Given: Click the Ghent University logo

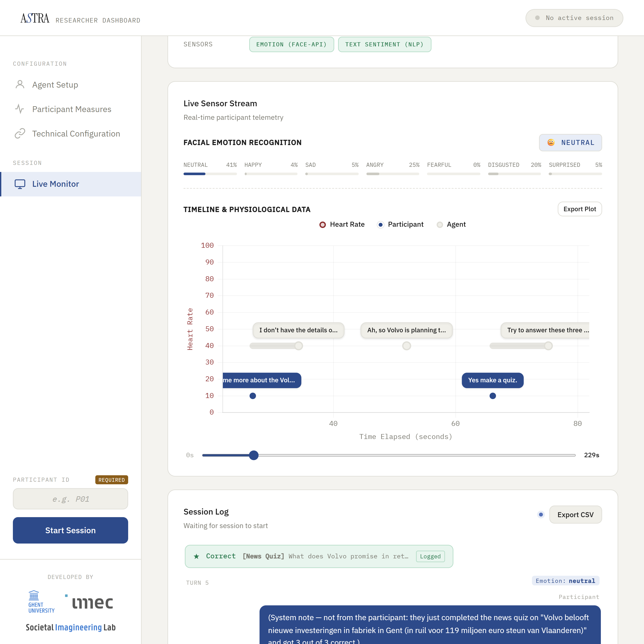Looking at the screenshot, I should [x=41, y=602].
